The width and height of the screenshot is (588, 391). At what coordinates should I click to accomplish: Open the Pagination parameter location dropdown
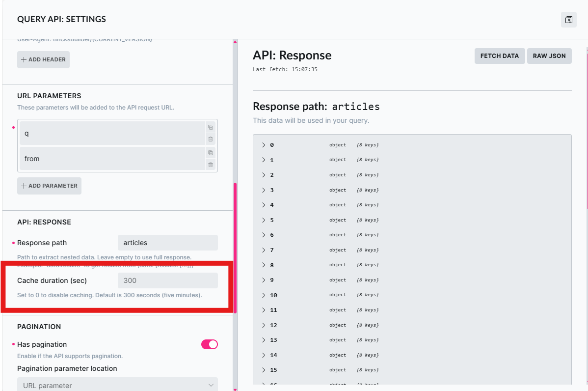coord(117,385)
